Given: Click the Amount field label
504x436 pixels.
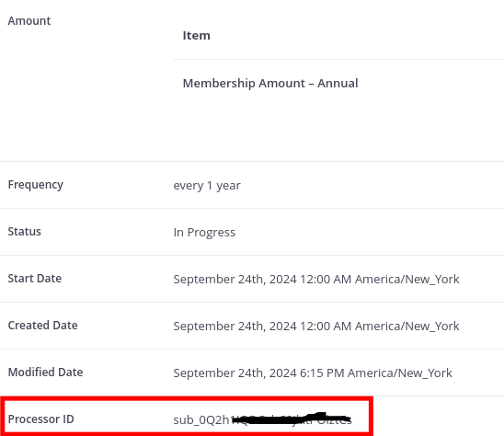Looking at the screenshot, I should tap(29, 21).
